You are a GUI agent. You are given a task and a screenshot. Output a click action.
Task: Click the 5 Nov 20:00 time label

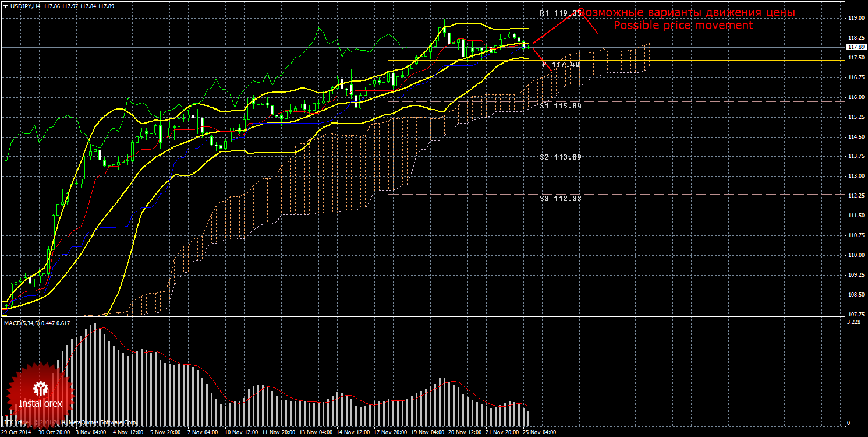coord(166,432)
